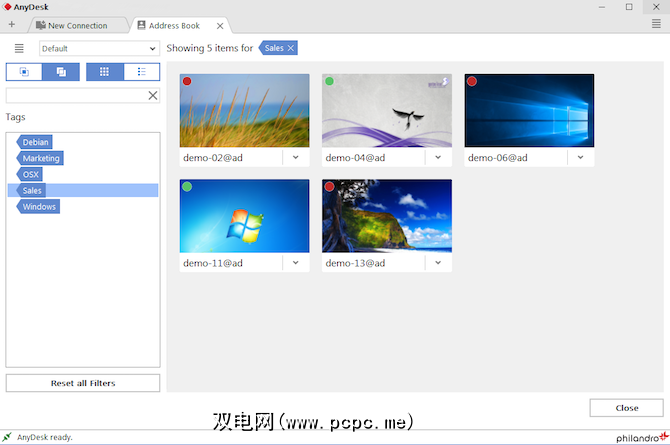The image size is (670, 445).
Task: Click the Showing 5 items for text
Action: pyautogui.click(x=209, y=48)
